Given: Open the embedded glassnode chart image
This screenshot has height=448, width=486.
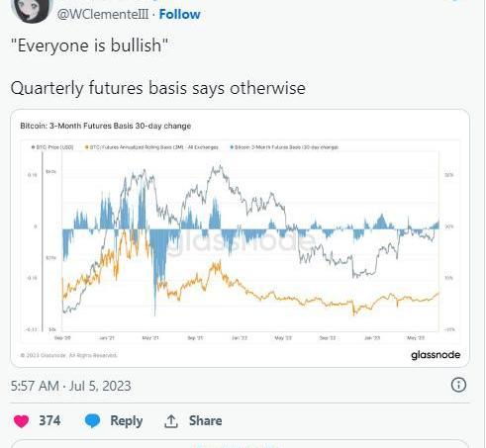Looking at the screenshot, I should coord(240,238).
